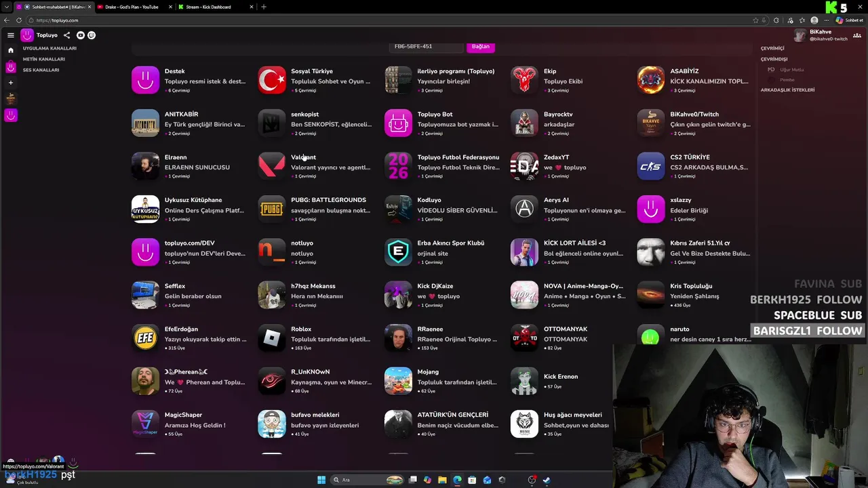Image resolution: width=868 pixels, height=488 pixels.
Task: Expand ARKADAŞLIK İSTEKLERİ section
Action: (787, 89)
